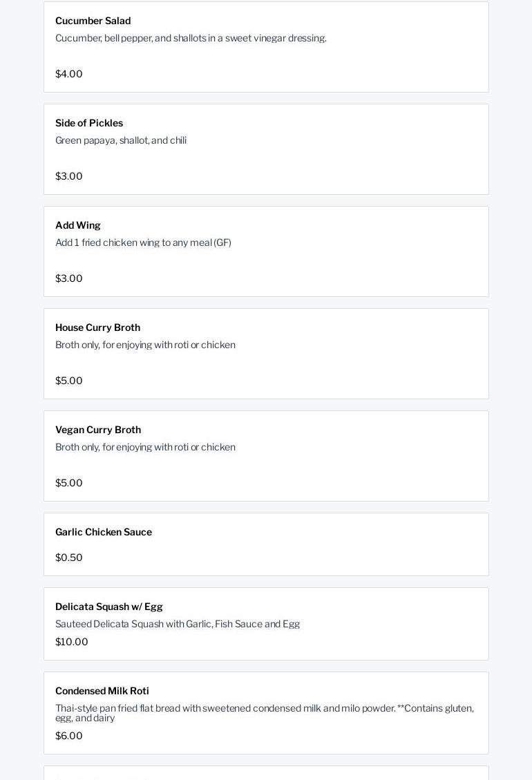Open Delicata Squash w/ Egg item
Screen dimensions: 532x780
coord(109,607)
